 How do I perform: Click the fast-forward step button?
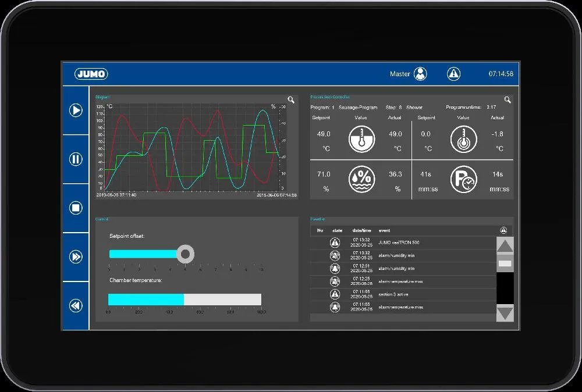point(76,256)
